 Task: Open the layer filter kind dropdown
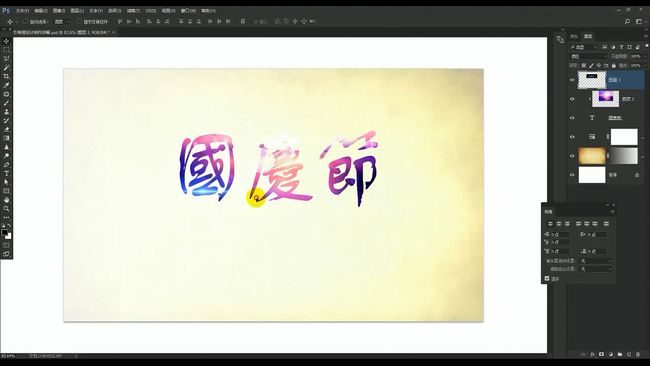585,47
